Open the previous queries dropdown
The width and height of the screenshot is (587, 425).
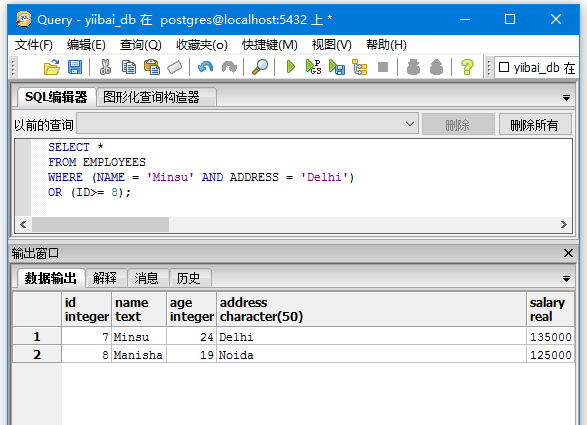[x=247, y=124]
